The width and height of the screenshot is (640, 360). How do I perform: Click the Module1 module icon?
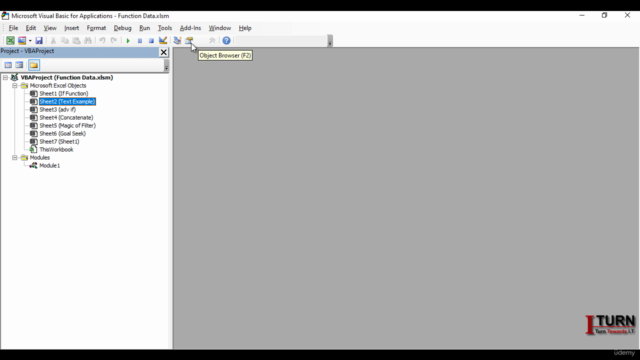(x=33, y=166)
